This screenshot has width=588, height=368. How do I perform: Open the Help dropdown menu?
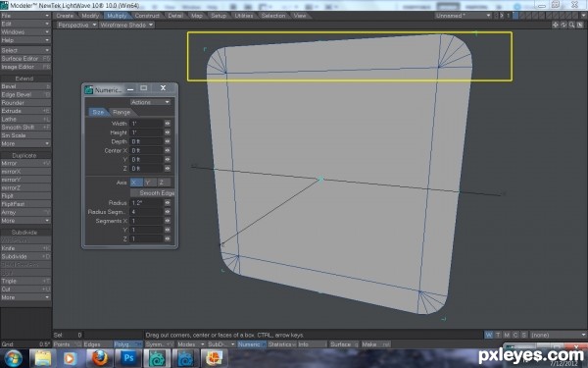[x=25, y=40]
